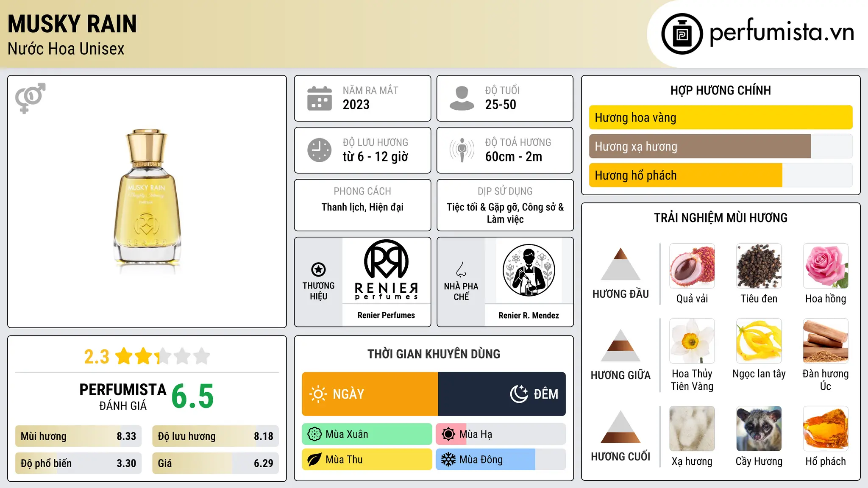
Task: Click the 2.3 user rating number
Action: [x=97, y=357]
